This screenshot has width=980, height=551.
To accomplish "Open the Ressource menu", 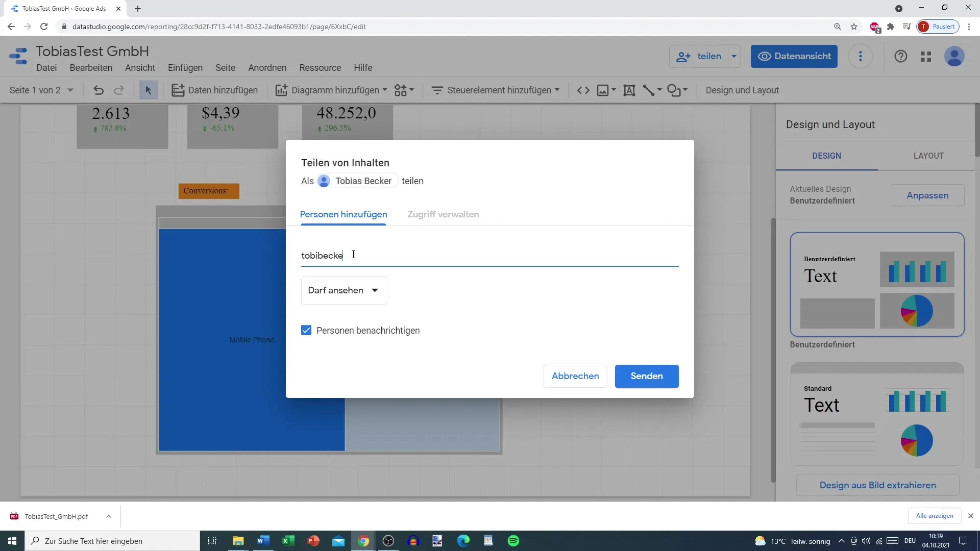I will 320,68.
